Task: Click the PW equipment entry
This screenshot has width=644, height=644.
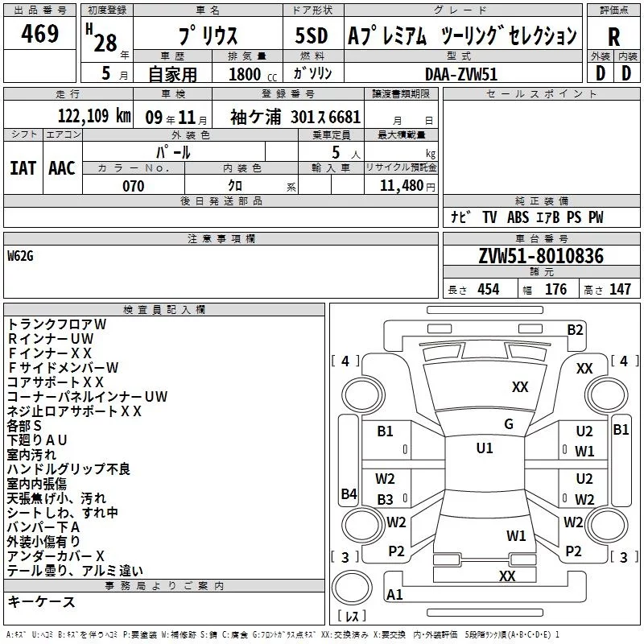Action: 596,217
